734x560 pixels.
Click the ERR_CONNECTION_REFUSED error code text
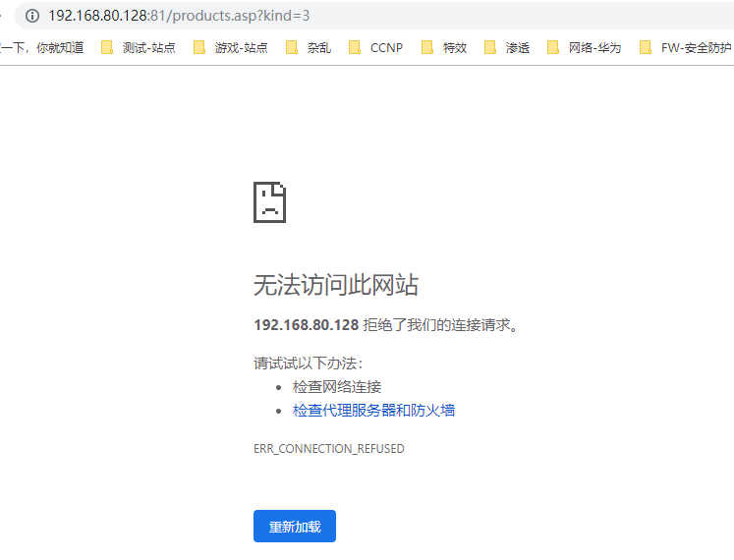point(329,449)
